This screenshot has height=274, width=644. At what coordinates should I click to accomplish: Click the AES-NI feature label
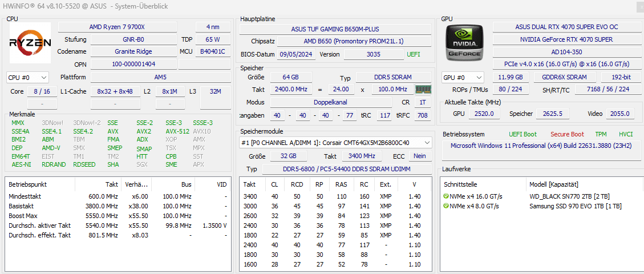coord(20,164)
